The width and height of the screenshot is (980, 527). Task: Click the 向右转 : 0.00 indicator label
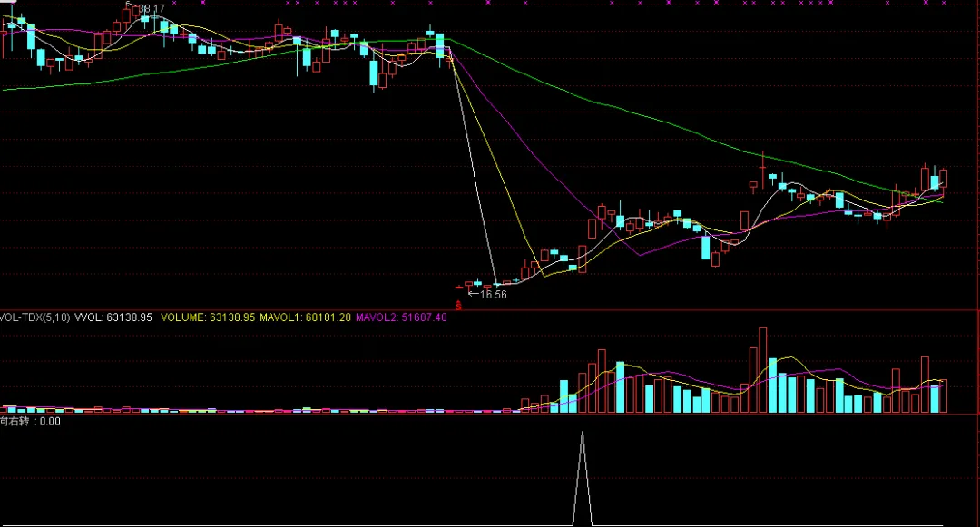click(30, 422)
